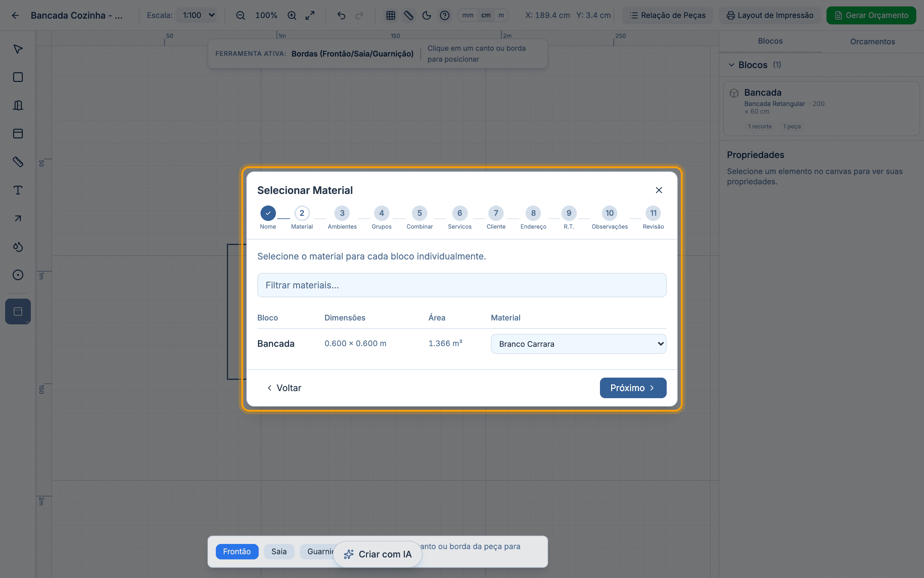Jump to step 9 R.T.

[569, 218]
